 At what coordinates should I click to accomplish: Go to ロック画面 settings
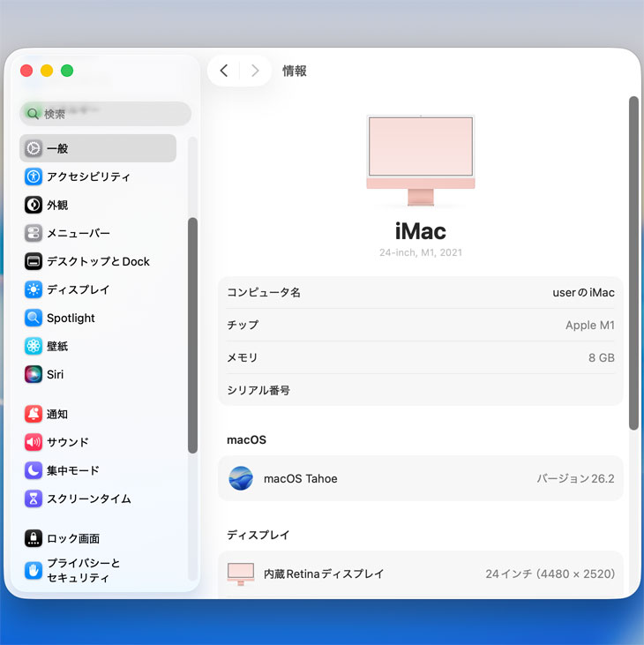(72, 538)
